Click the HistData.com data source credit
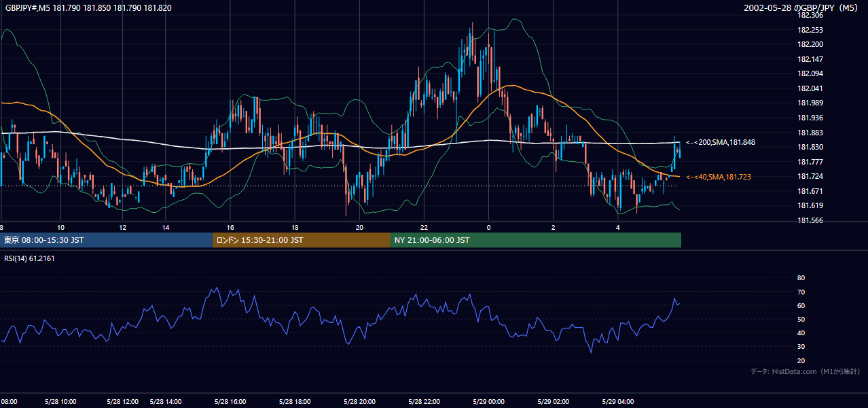This screenshot has height=408, width=868. [806, 371]
